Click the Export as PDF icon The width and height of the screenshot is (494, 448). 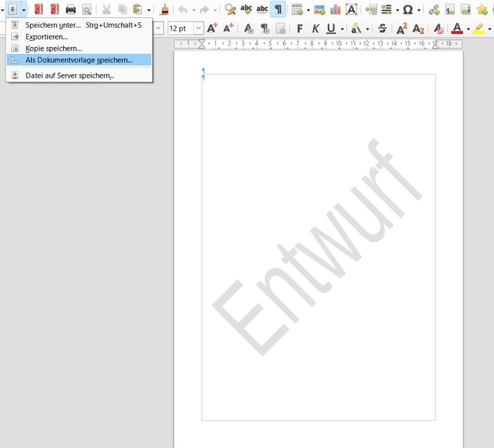click(x=38, y=10)
